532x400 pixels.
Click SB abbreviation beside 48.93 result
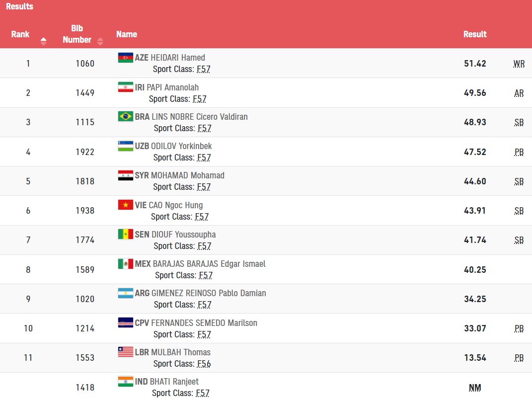point(519,122)
